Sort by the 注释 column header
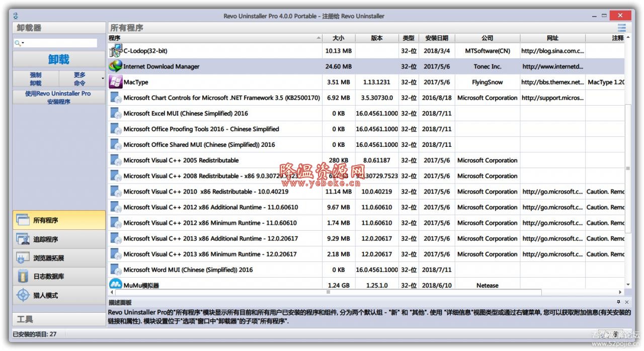This screenshot has height=351, width=644. pyautogui.click(x=606, y=38)
